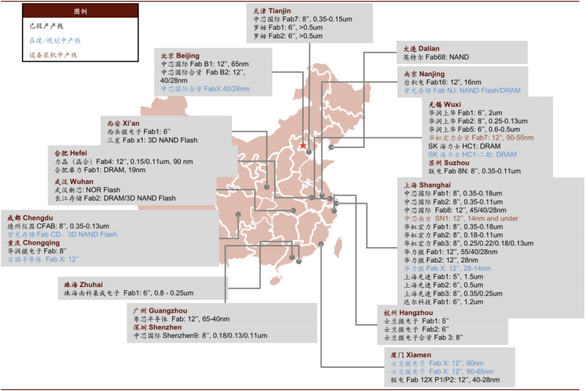Click '武汉新芯: NOR Flash' line
Viewport: 588px width, 391px height.
(87, 190)
